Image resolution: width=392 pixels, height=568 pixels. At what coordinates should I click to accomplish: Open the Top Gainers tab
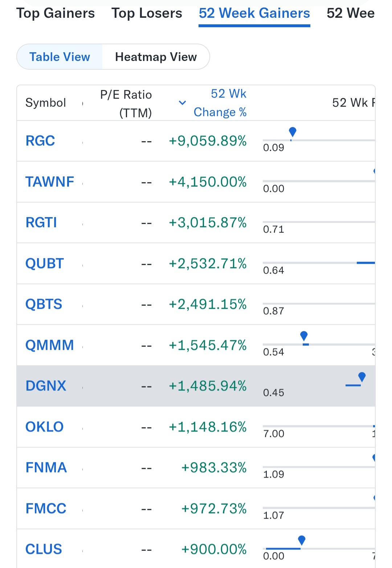tap(56, 13)
